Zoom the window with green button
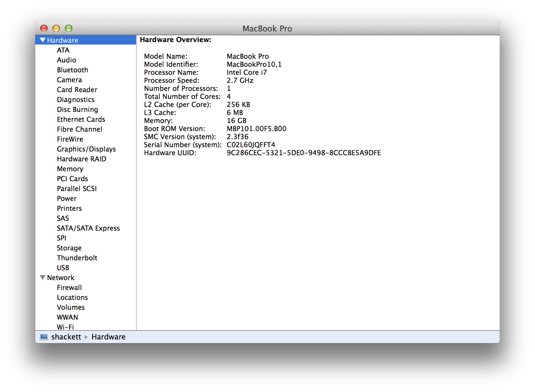Image resolution: width=535 pixels, height=392 pixels. (x=69, y=28)
